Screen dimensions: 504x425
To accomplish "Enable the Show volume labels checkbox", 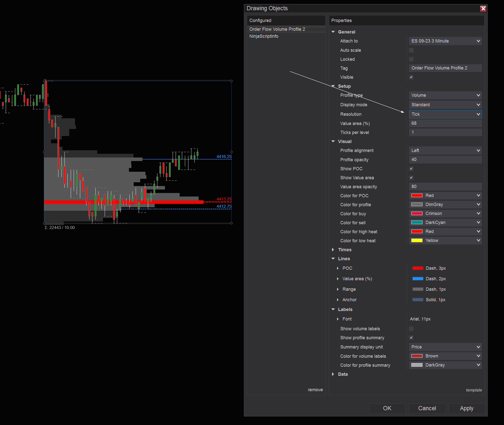I will [411, 329].
